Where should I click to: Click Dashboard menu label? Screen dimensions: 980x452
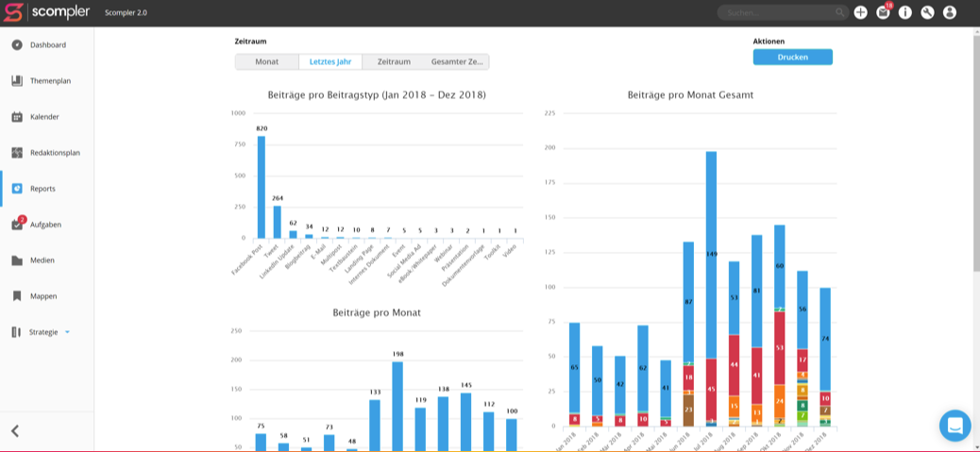48,45
